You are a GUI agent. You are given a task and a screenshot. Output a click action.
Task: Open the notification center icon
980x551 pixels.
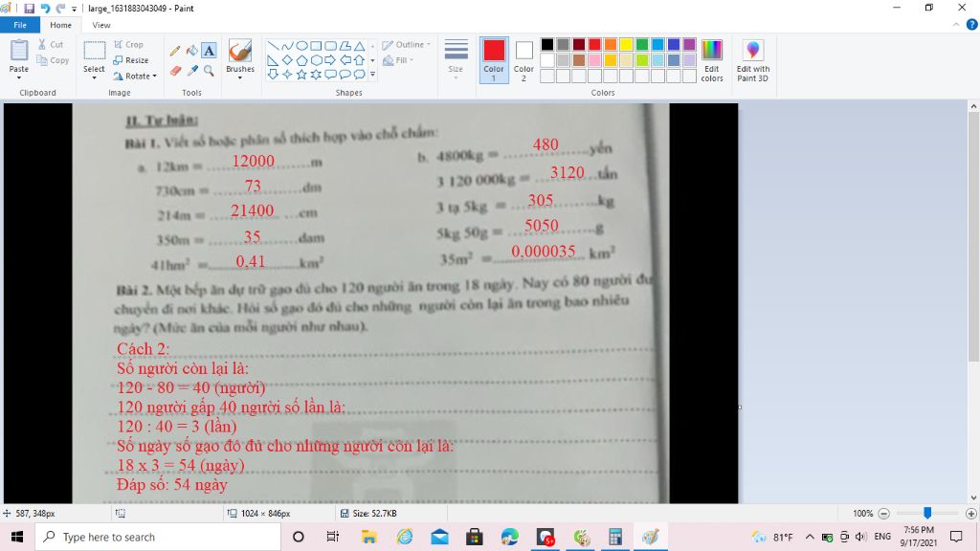956,537
